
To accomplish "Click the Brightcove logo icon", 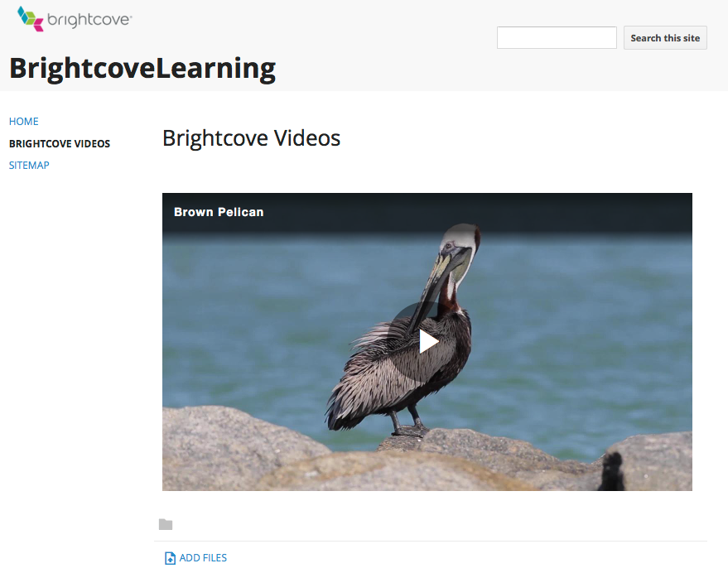I will point(31,18).
